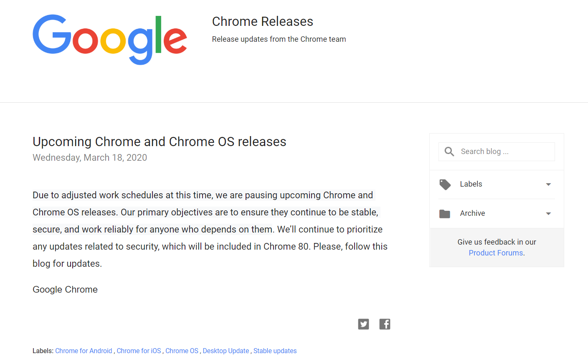Focus the Search blog input field
The image size is (588, 364).
(505, 152)
